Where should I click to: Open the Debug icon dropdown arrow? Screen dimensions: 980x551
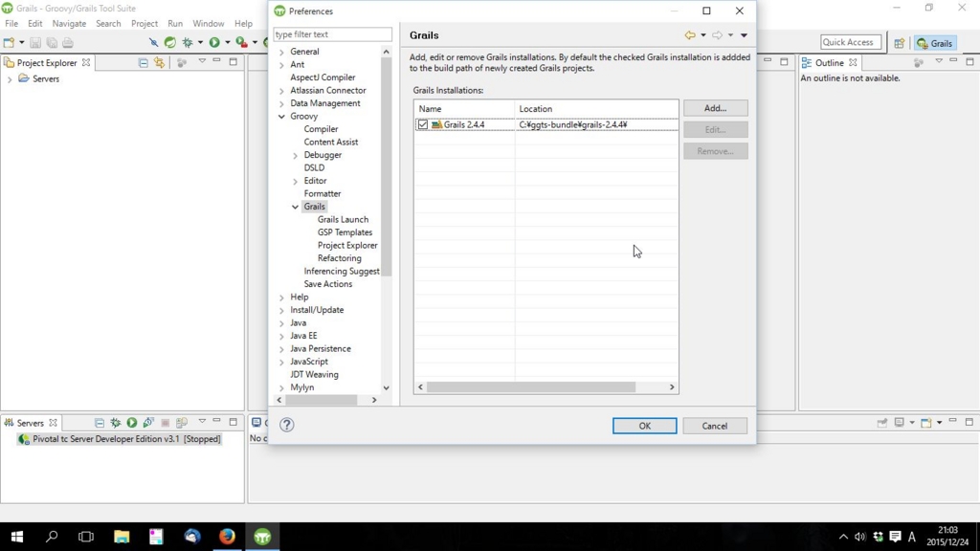[200, 42]
